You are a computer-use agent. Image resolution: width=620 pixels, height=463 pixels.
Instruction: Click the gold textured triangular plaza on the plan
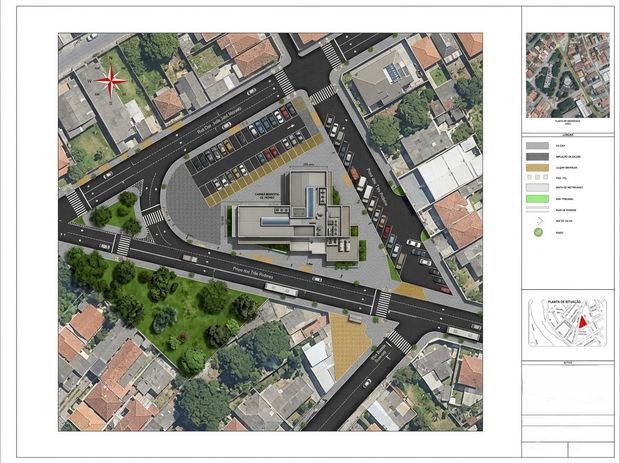click(x=348, y=344)
